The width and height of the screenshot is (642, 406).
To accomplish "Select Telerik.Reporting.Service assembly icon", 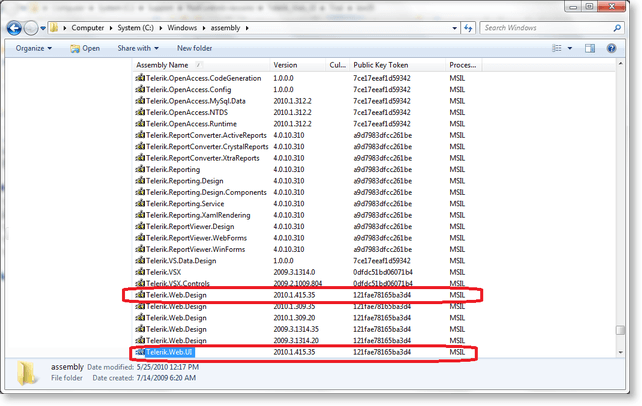I will coord(140,203).
